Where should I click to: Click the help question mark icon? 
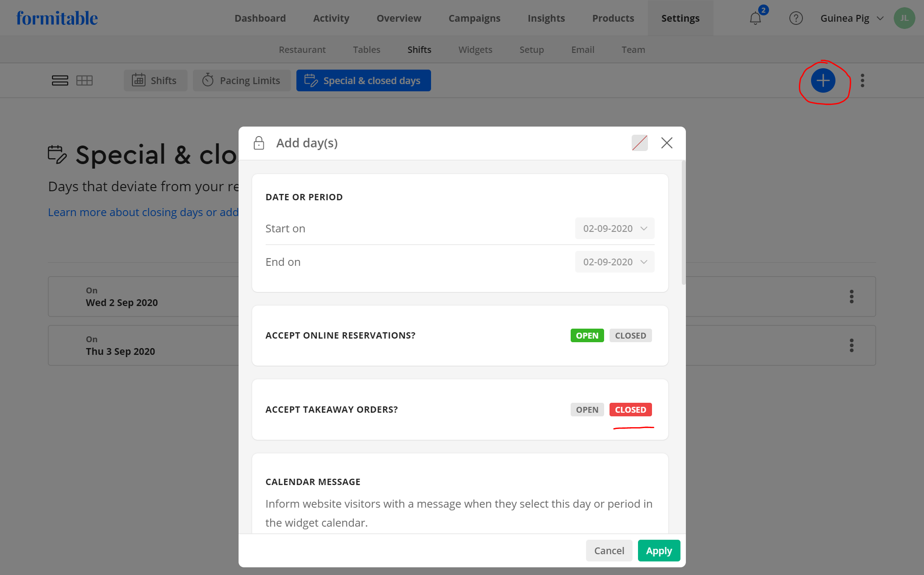click(x=796, y=18)
